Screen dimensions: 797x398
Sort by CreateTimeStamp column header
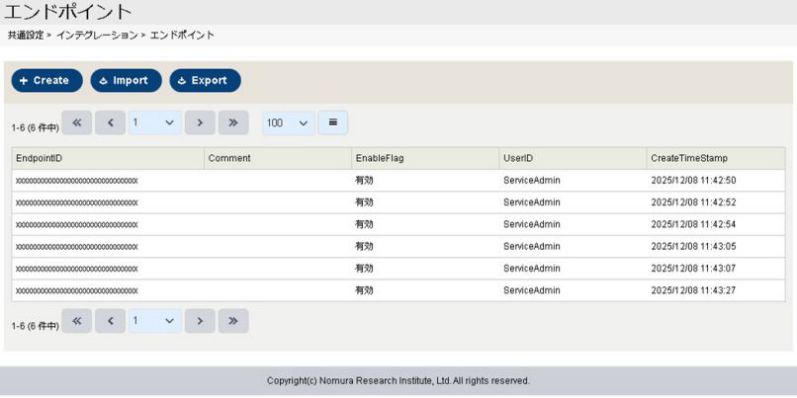tap(716, 159)
